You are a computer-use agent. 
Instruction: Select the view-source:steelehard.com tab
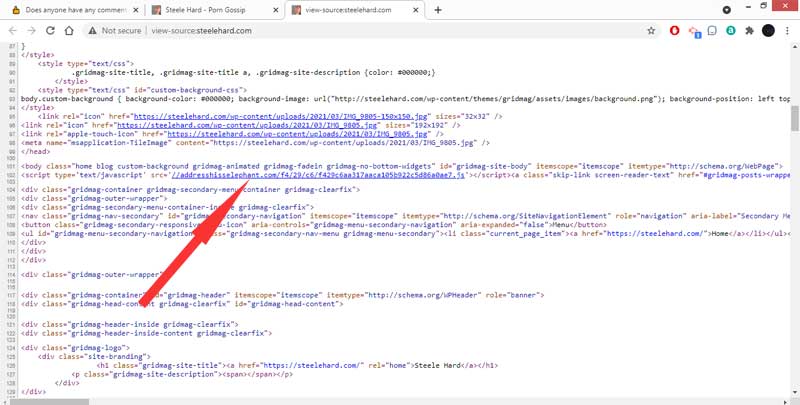click(355, 10)
